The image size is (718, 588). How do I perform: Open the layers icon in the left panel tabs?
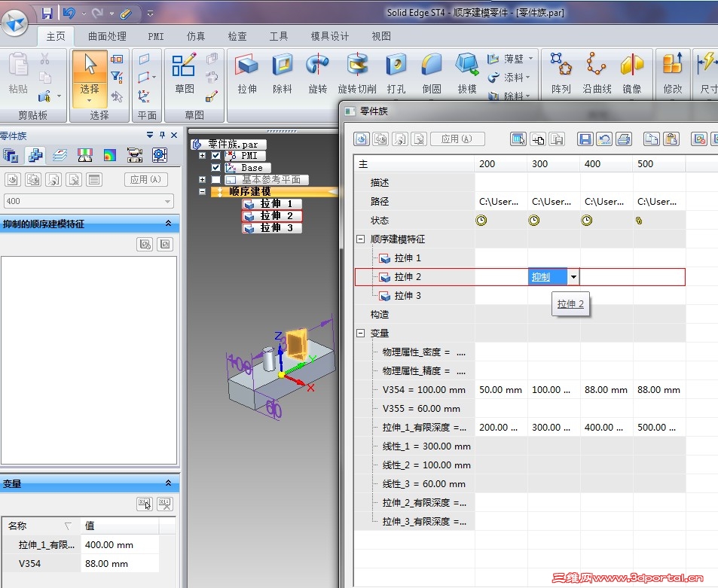[x=60, y=156]
